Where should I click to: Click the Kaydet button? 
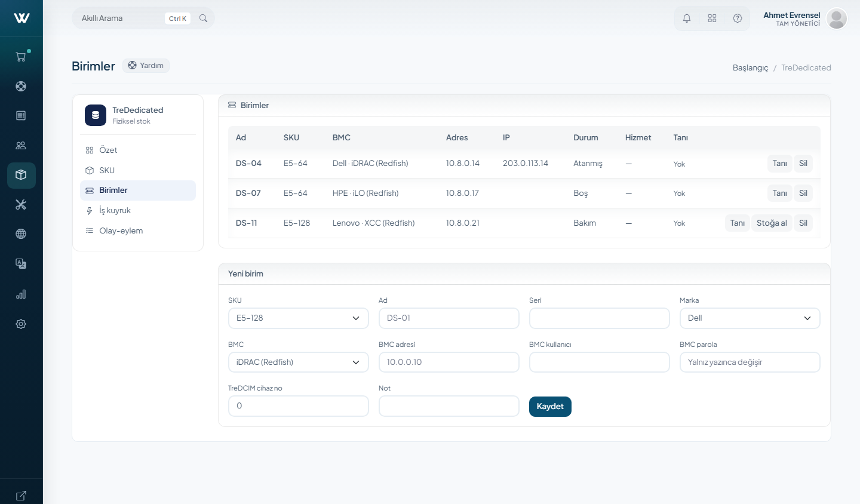[x=550, y=407]
